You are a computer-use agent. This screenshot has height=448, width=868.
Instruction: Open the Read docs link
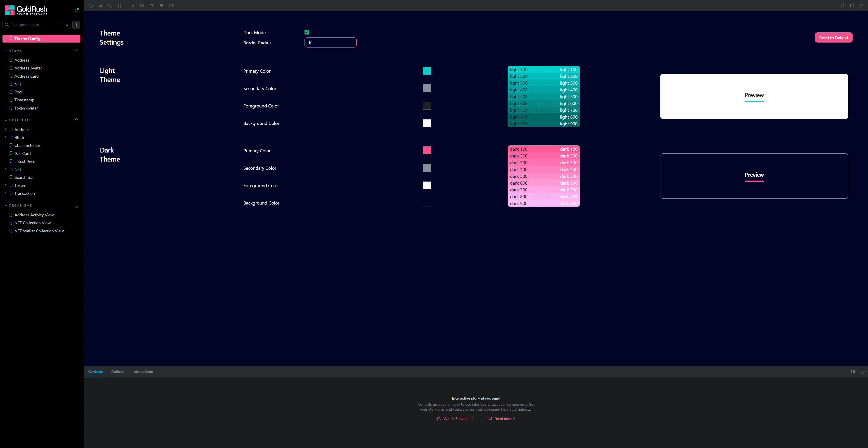click(503, 419)
